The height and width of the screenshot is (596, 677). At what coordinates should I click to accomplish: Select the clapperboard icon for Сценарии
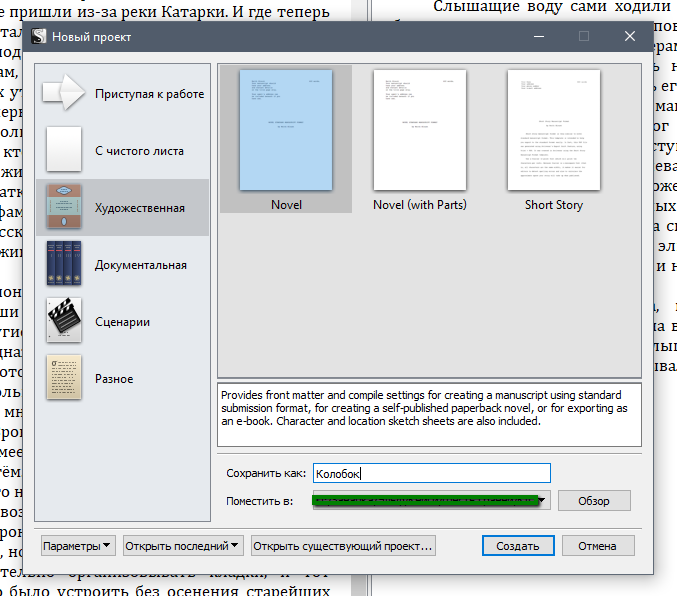64,321
